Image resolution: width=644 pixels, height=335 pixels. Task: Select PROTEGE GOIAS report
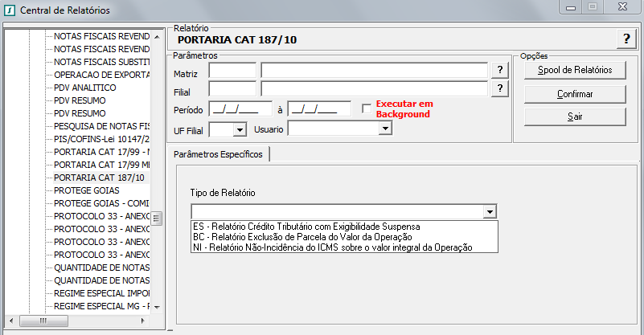click(87, 190)
